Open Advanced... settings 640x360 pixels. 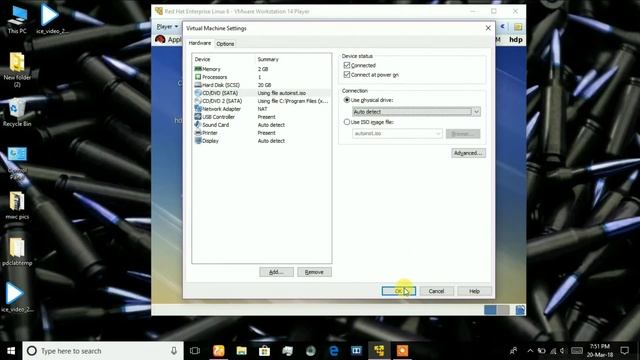(469, 153)
